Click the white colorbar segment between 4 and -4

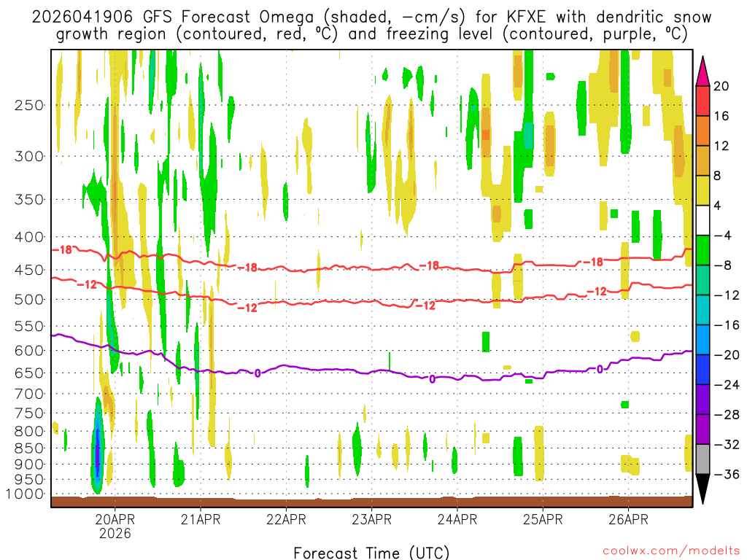(703, 219)
